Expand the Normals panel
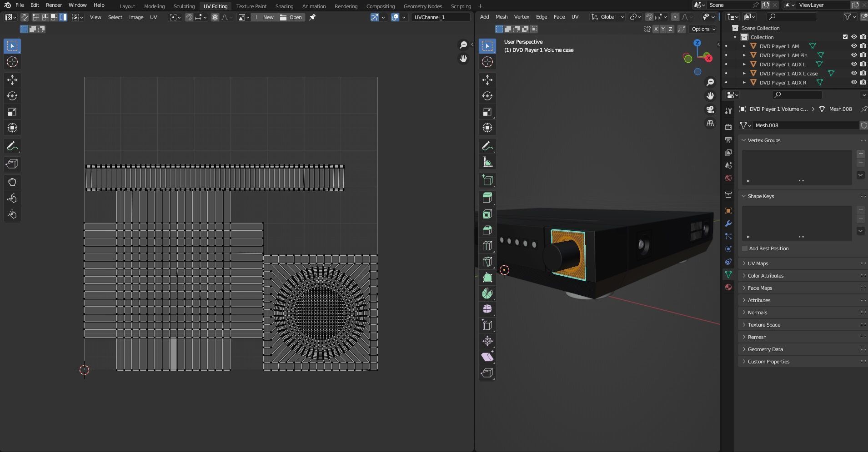This screenshot has height=452, width=868. pyautogui.click(x=803, y=313)
